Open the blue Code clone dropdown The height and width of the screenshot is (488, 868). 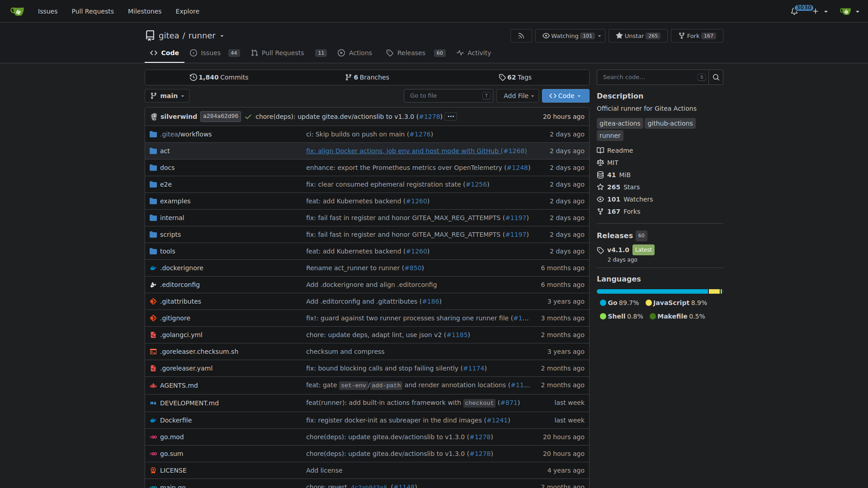[566, 96]
